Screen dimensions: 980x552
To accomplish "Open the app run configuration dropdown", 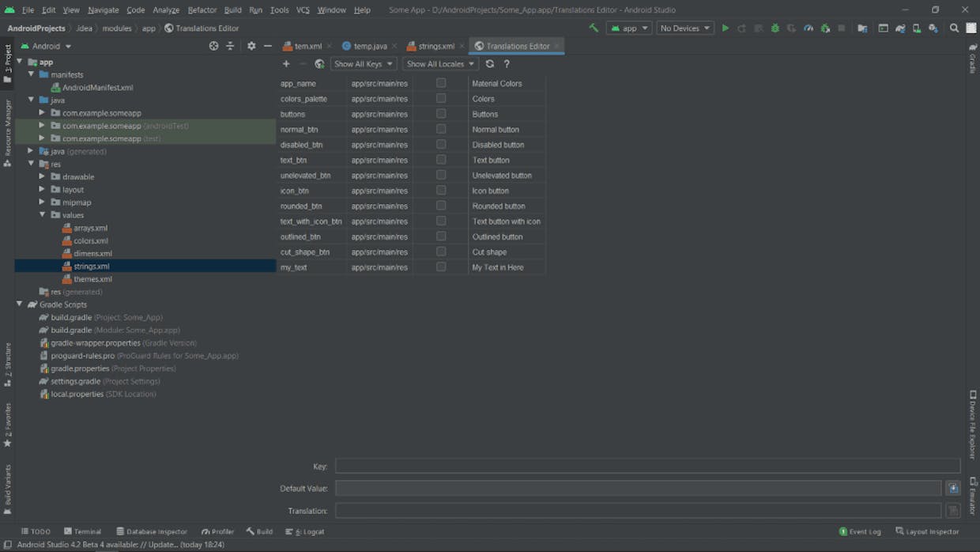I will click(x=629, y=28).
